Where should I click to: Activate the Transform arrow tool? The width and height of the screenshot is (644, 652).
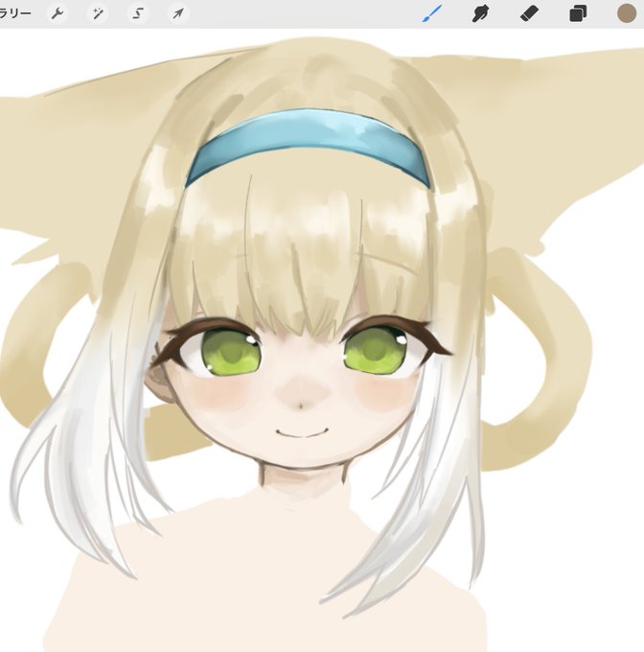coord(178,13)
